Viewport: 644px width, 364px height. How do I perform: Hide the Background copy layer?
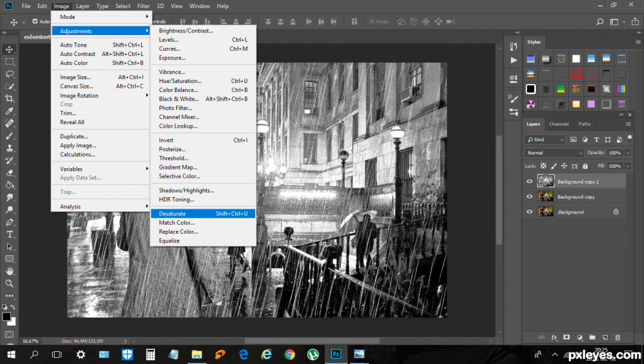pyautogui.click(x=529, y=197)
